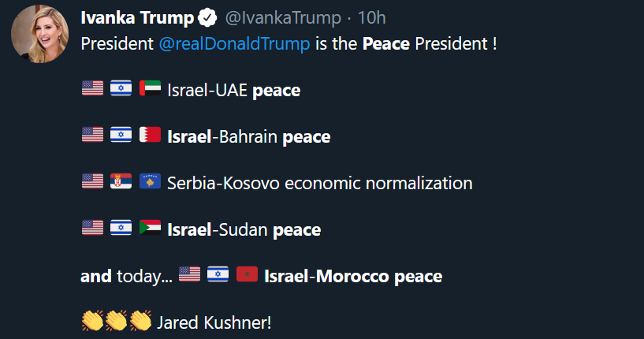
Task: Click the Morocco flag emoji
Action: 247,275
